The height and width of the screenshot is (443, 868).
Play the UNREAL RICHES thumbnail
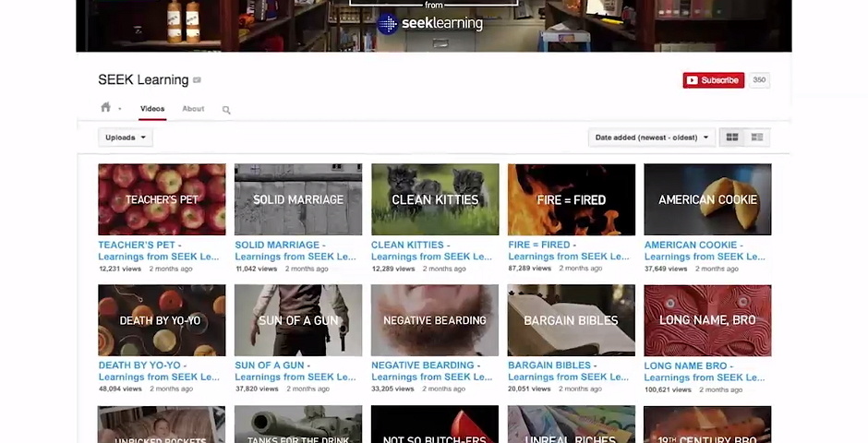pos(572,425)
